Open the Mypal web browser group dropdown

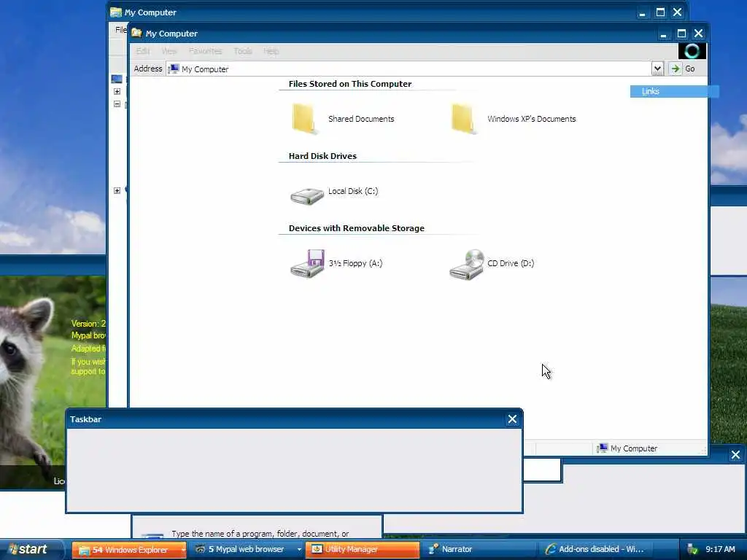[299, 550]
